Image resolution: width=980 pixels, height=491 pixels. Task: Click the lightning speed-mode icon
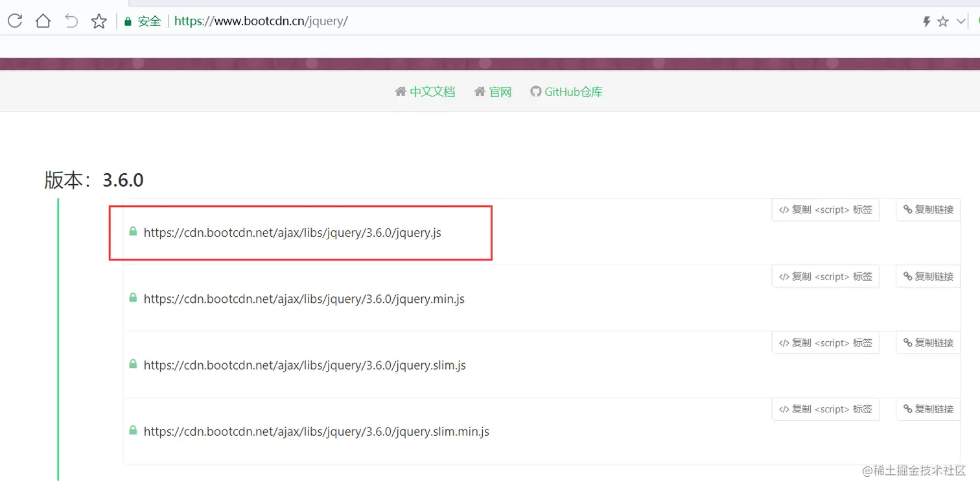pyautogui.click(x=927, y=21)
